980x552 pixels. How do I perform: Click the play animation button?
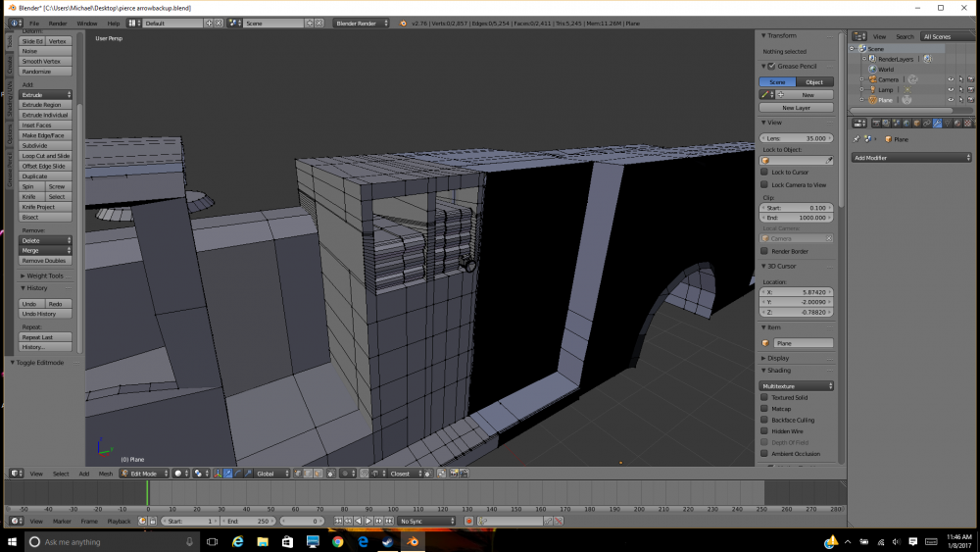point(368,522)
